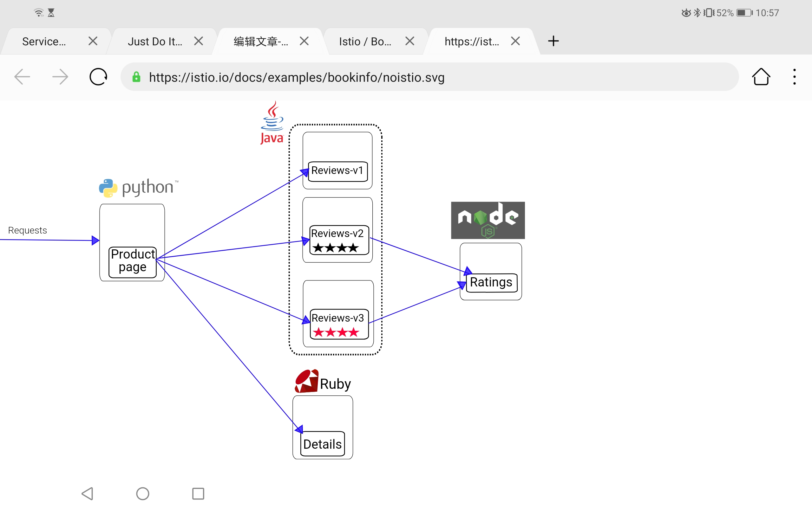Open the three-dot browser menu
This screenshot has height=507, width=812.
pyautogui.click(x=794, y=77)
